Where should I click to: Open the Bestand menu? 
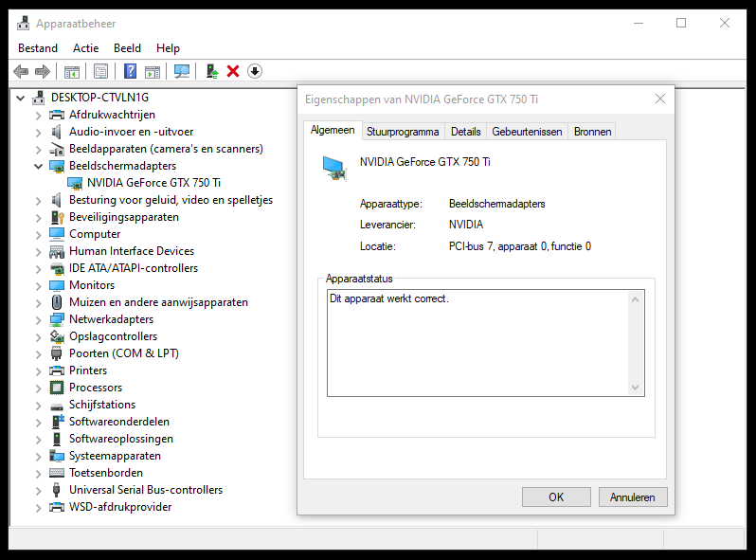click(x=38, y=48)
